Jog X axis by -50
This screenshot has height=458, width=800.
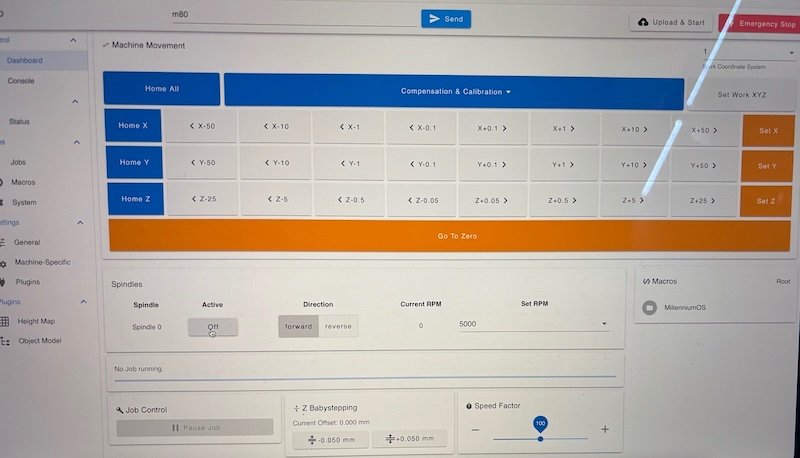coord(202,126)
